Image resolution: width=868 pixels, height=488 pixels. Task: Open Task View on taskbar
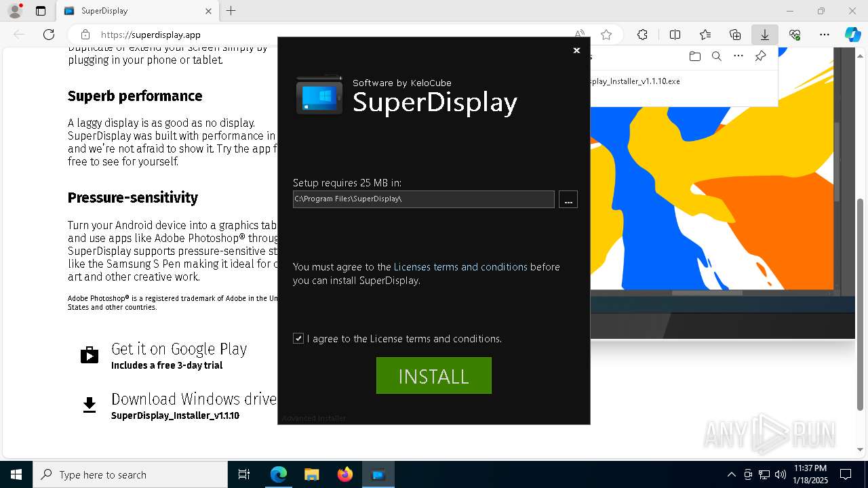tap(244, 474)
